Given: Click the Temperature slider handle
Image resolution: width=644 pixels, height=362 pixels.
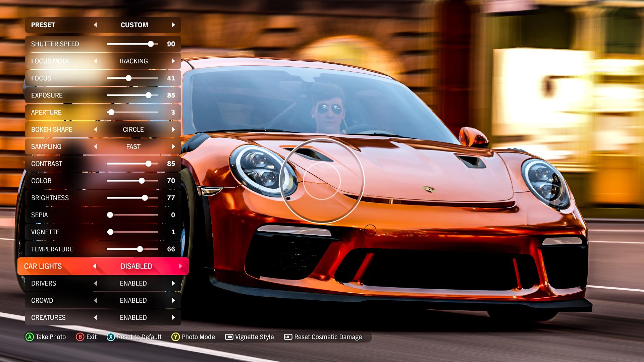Looking at the screenshot, I should 140,249.
